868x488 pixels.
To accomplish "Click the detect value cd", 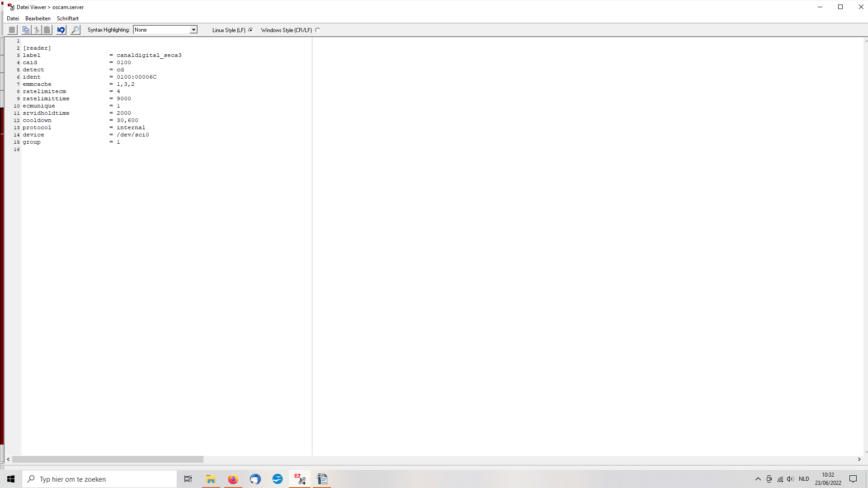I will tap(120, 70).
